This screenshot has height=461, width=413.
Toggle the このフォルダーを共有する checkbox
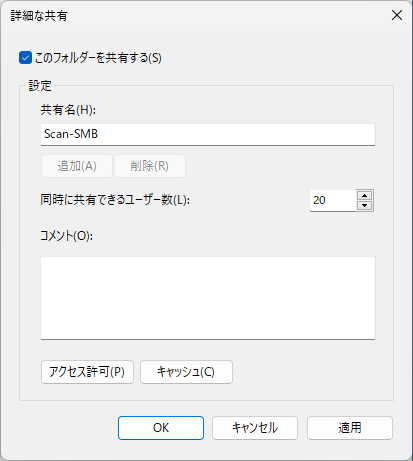pos(25,58)
